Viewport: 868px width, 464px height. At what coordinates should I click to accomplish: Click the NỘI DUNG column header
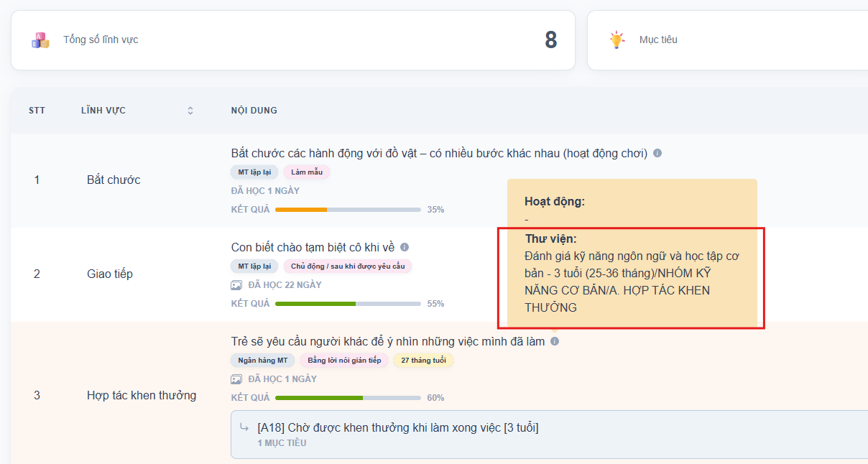[x=254, y=111]
